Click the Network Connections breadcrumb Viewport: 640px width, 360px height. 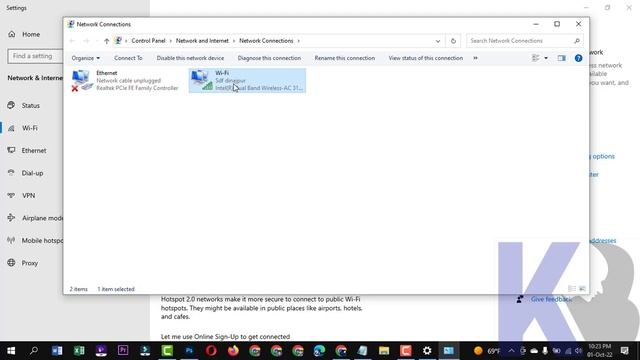tap(266, 41)
